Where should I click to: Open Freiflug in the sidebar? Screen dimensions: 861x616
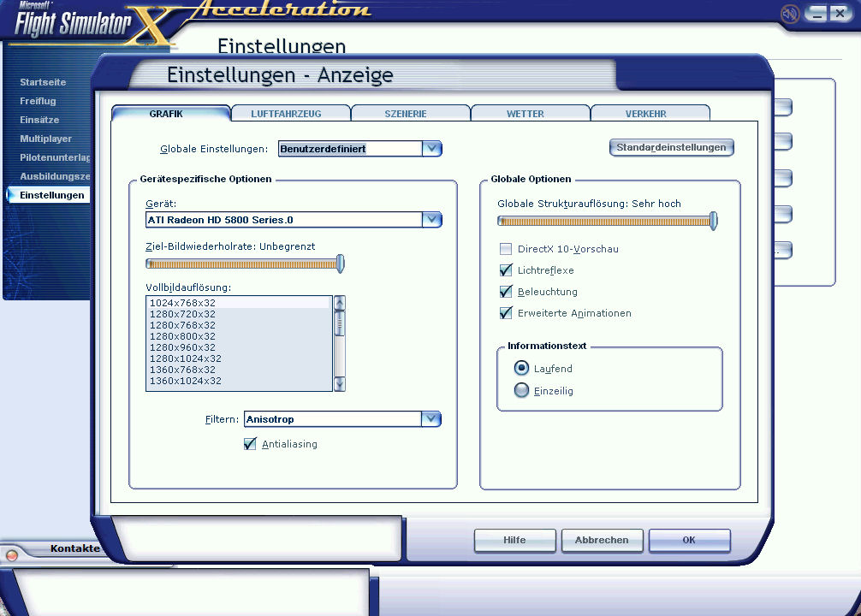[38, 101]
